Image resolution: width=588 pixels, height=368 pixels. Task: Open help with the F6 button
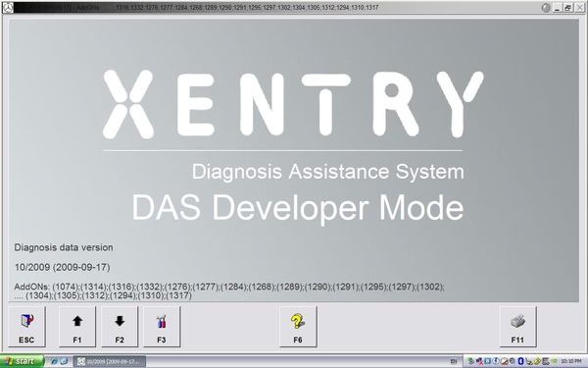click(298, 327)
